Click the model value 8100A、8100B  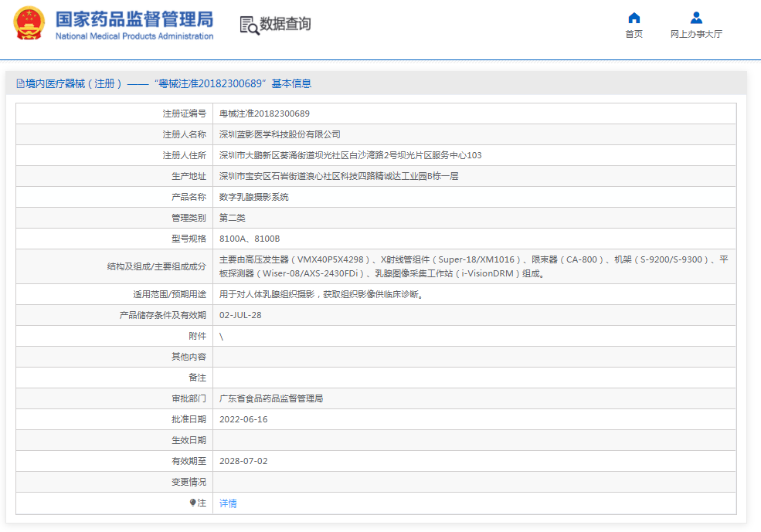point(250,239)
